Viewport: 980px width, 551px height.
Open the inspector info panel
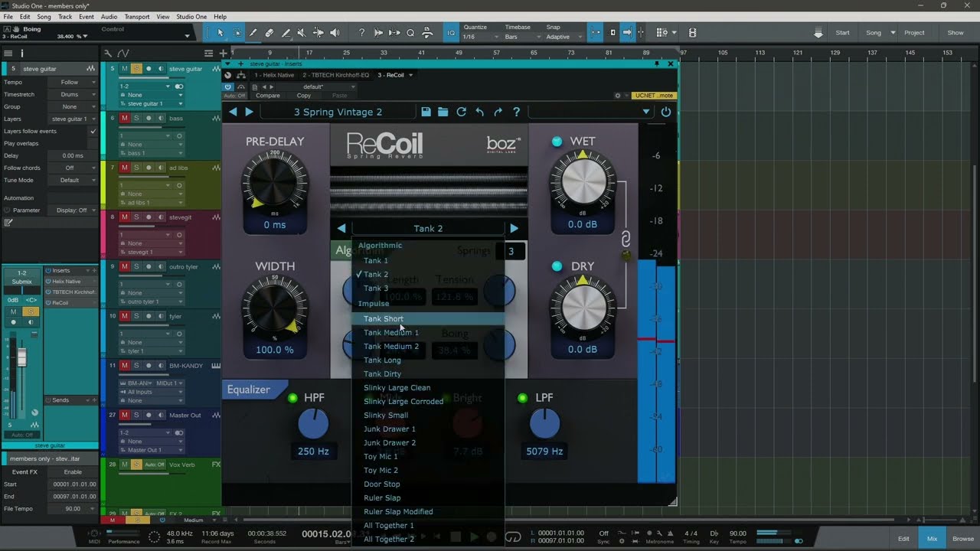pyautogui.click(x=22, y=53)
